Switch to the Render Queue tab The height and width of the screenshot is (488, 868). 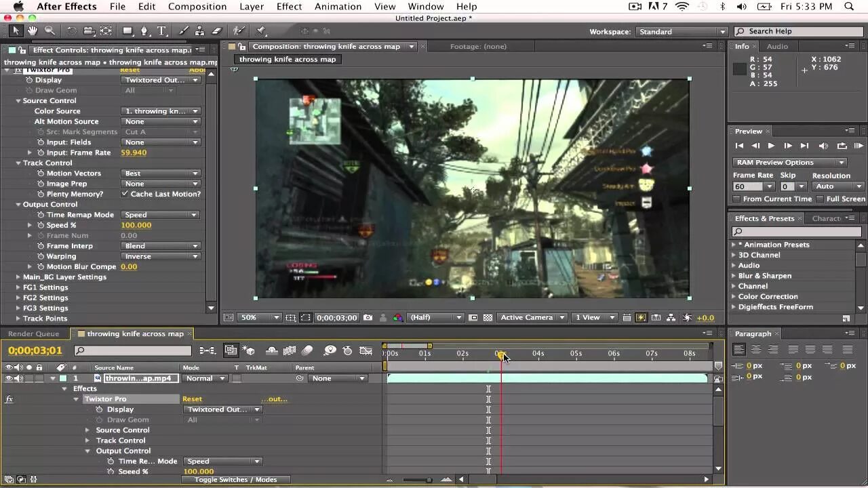click(x=33, y=333)
